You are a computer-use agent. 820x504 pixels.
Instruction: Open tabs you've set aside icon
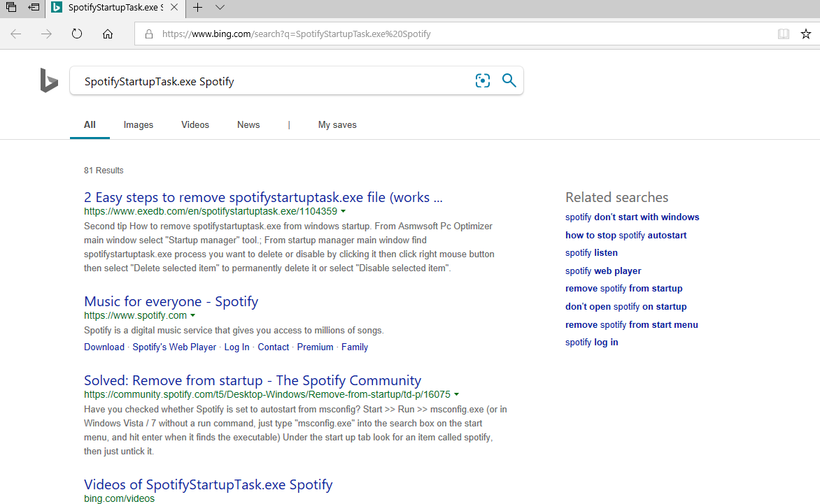point(11,7)
